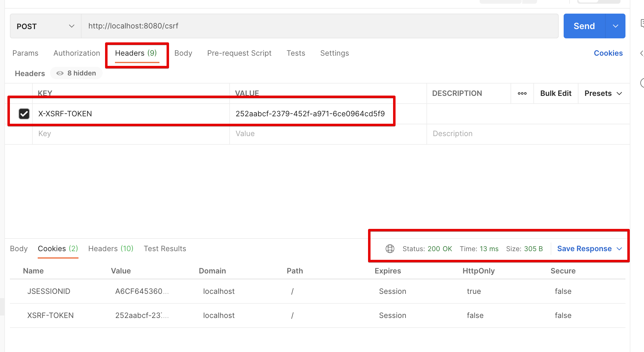Expand the Save Response chevron
Screen dimensions: 644x352
619,249
